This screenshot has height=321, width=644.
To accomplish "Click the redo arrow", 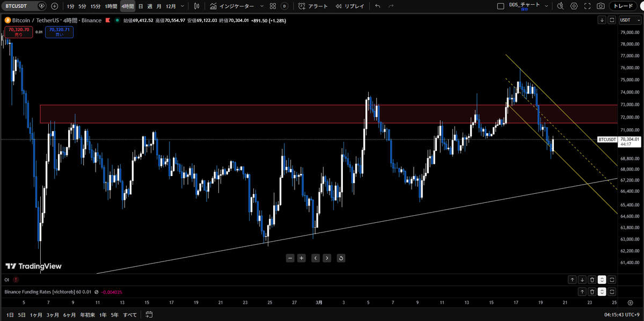I will (391, 6).
